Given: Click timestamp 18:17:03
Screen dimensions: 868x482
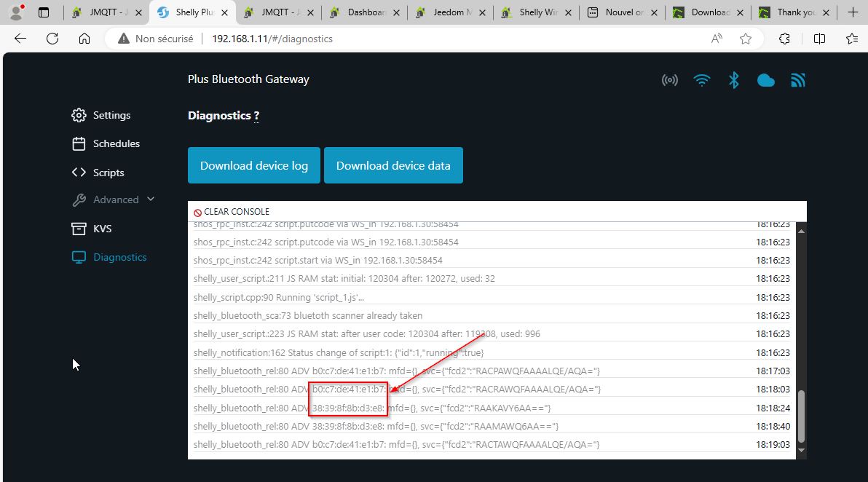Looking at the screenshot, I should 773,371.
